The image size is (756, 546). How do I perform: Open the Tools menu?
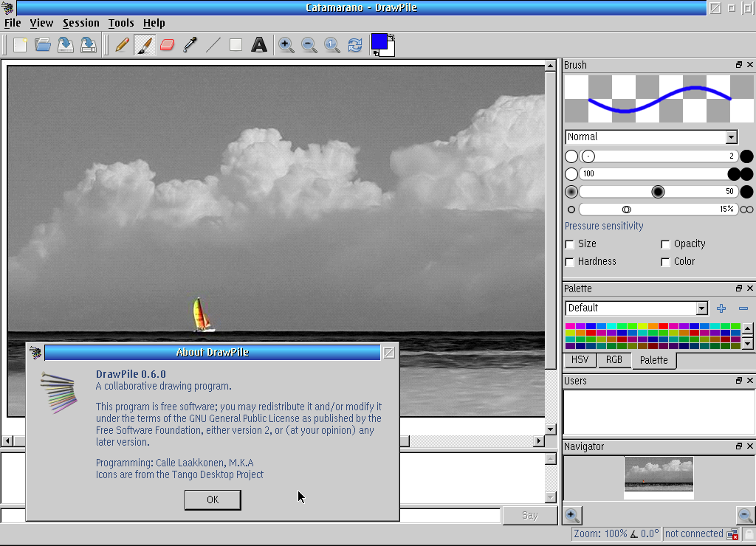(121, 23)
